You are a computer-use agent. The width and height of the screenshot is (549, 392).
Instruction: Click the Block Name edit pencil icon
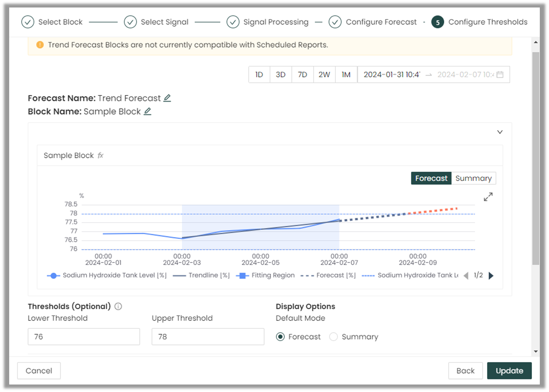point(147,112)
